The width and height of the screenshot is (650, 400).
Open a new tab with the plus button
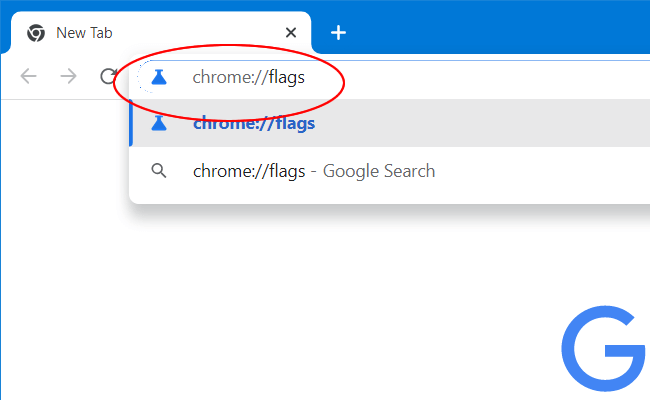tap(339, 33)
